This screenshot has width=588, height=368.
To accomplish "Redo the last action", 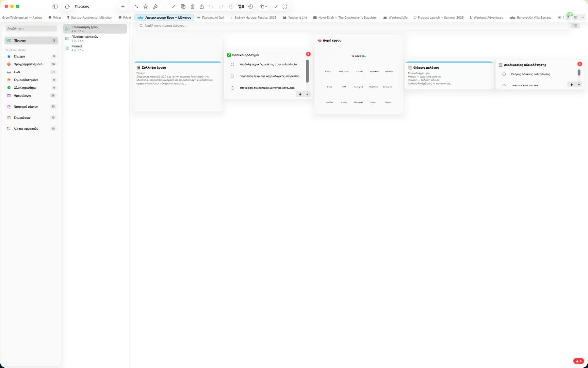I will 221,7.
